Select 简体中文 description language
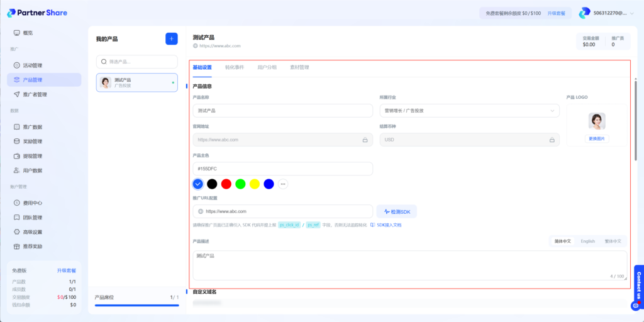The width and height of the screenshot is (644, 322). tap(562, 241)
